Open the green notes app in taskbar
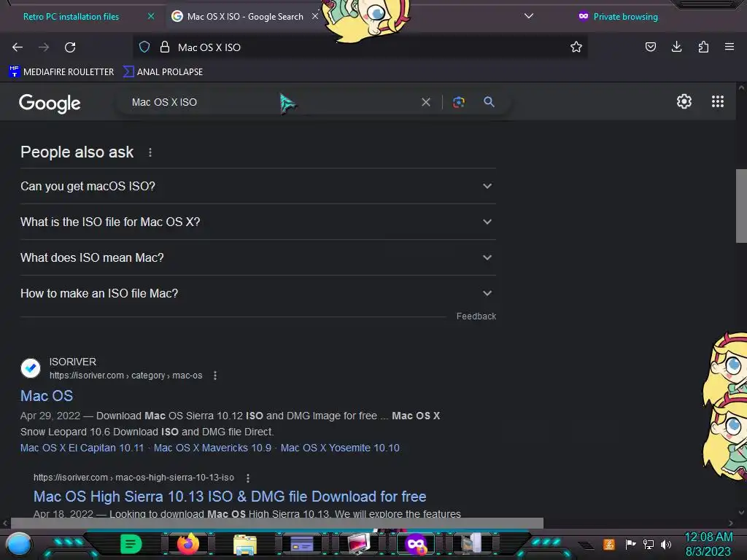This screenshot has height=560, width=747. coord(131,544)
